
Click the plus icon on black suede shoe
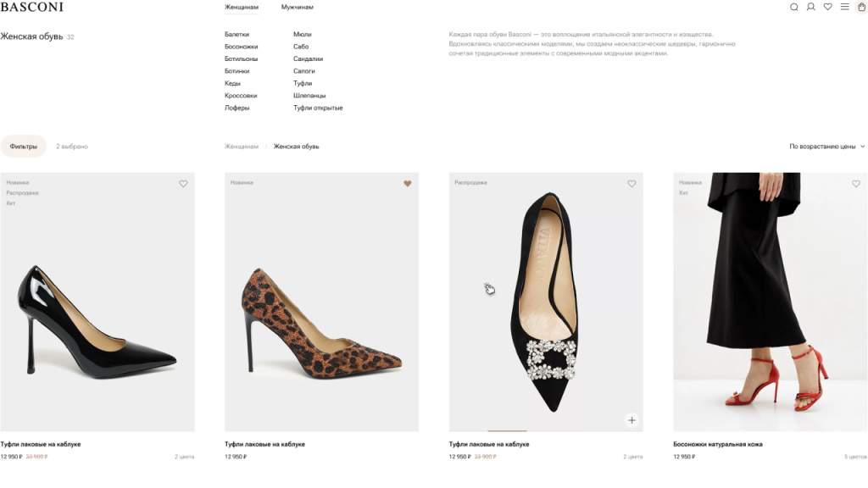[x=632, y=420]
